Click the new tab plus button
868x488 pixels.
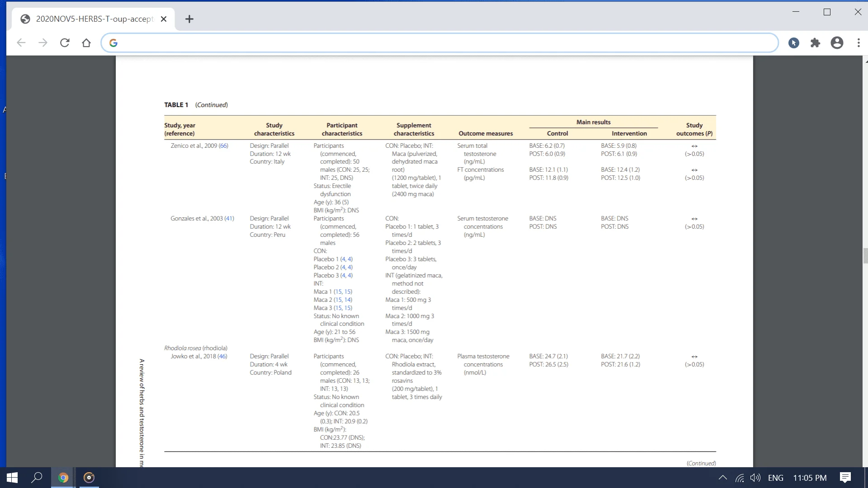click(189, 19)
